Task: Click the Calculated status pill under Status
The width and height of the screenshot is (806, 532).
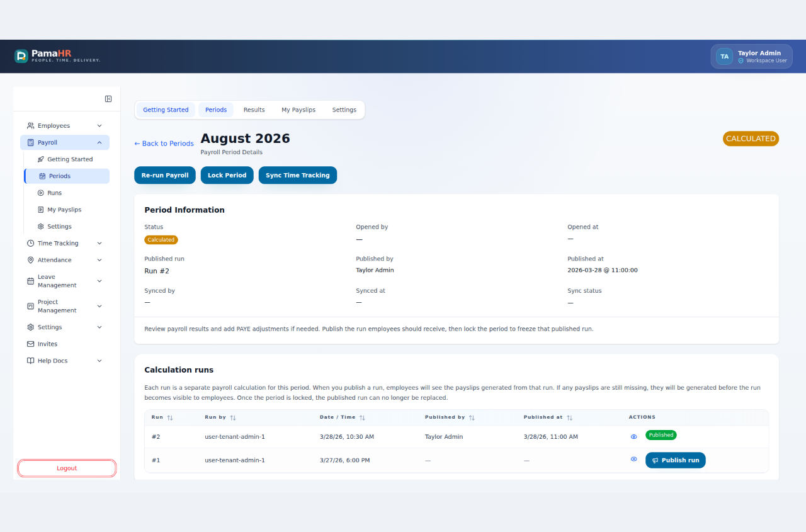Action: tap(161, 240)
